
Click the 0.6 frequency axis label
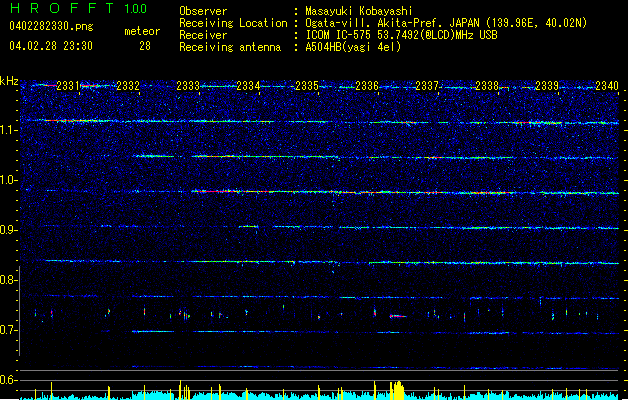tap(8, 380)
